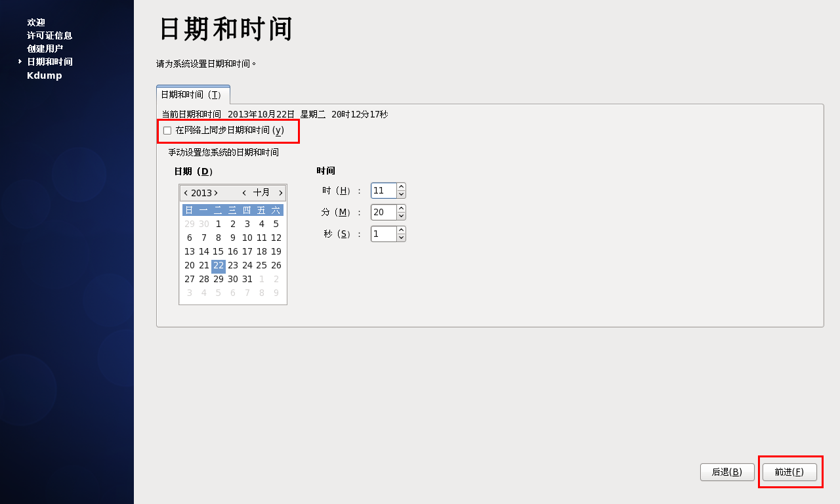Click into the seconds input field
This screenshot has height=504, width=840.
pyautogui.click(x=384, y=234)
